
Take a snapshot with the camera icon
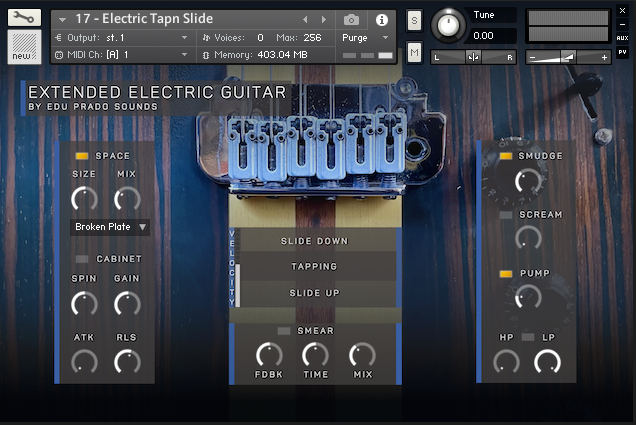pyautogui.click(x=351, y=19)
